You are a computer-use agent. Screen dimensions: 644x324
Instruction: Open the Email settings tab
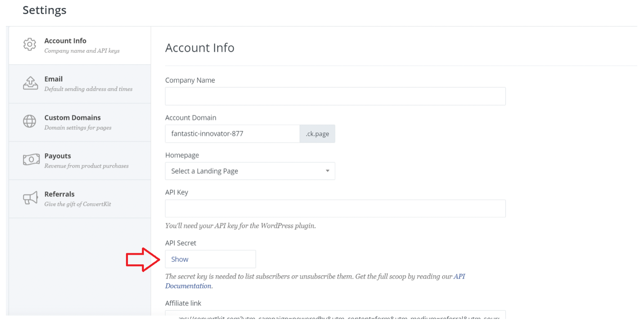click(80, 84)
